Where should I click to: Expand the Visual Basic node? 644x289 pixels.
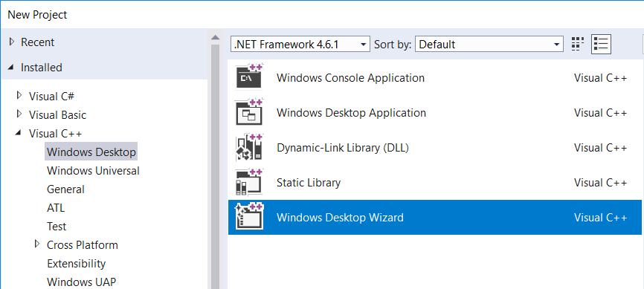click(x=19, y=114)
